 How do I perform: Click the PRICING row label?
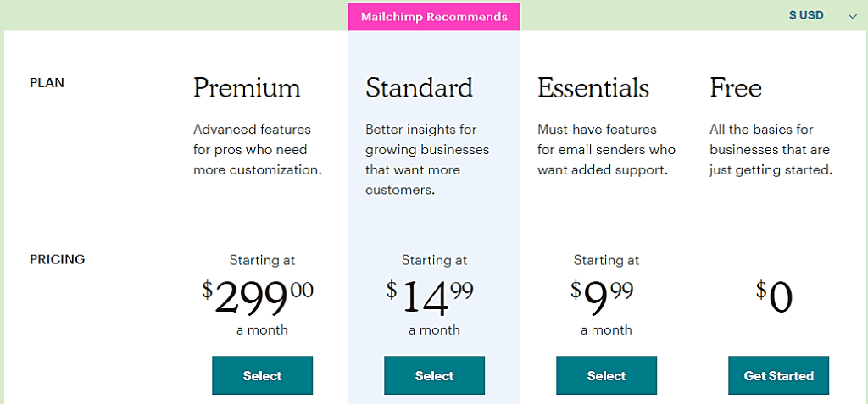click(x=57, y=259)
